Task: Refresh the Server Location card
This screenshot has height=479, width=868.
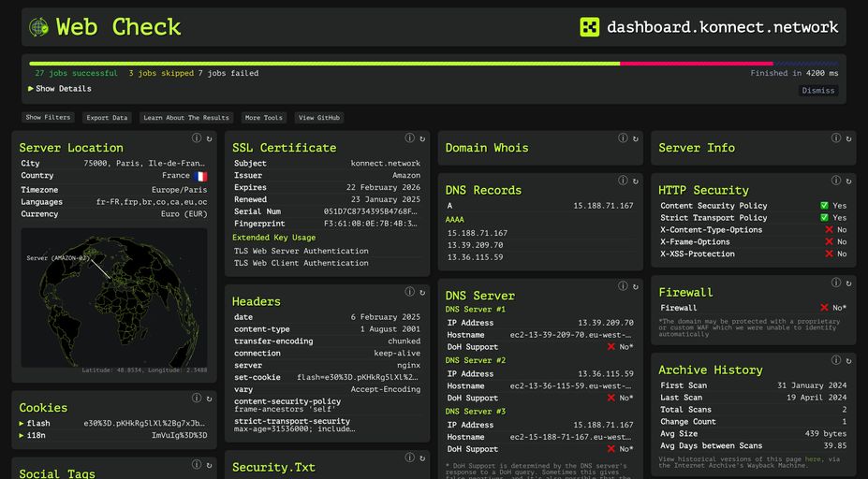Action: tap(210, 138)
